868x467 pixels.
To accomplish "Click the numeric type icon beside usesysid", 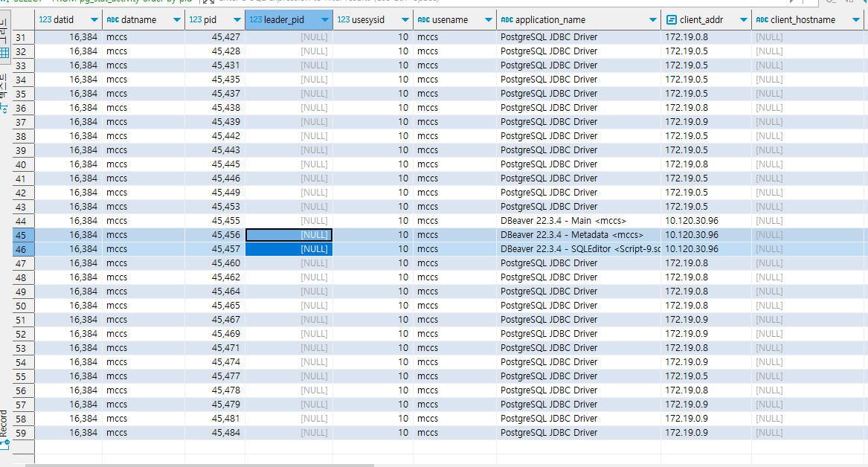I will [x=343, y=20].
